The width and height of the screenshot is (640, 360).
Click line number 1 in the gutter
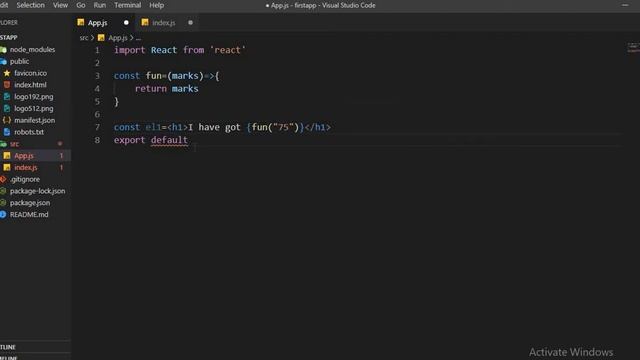click(x=97, y=50)
